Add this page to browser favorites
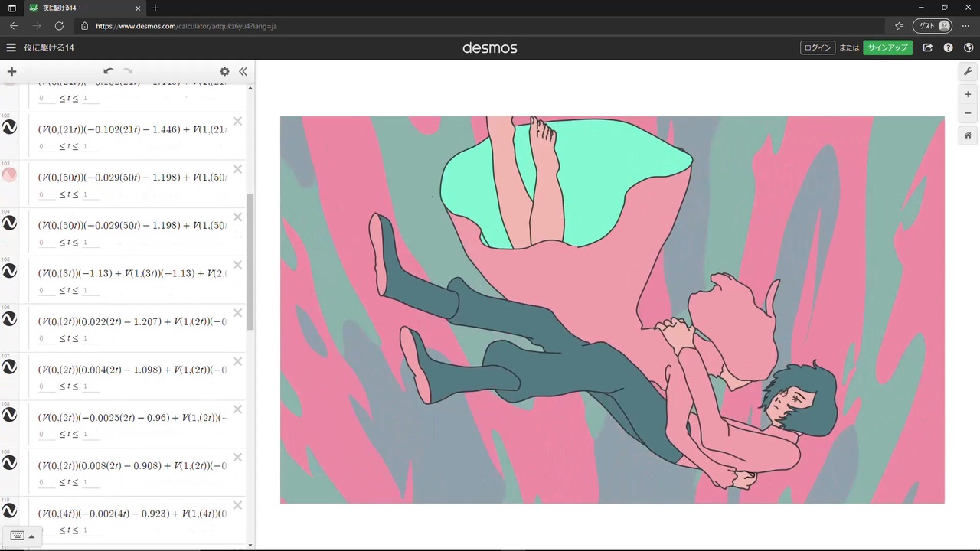Screen dimensions: 980x551 (x=899, y=26)
